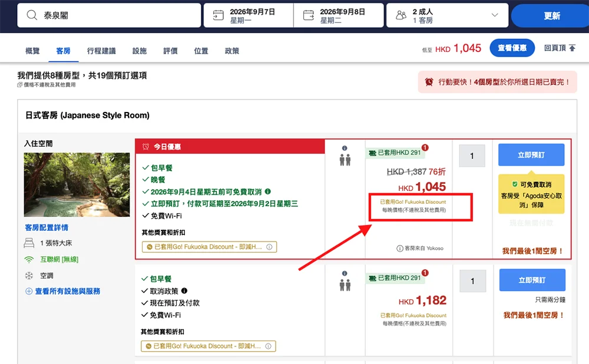This screenshot has width=589, height=364.
Task: Click the occupancy info icon for HKD 1,045 offer
Action: pyautogui.click(x=345, y=148)
